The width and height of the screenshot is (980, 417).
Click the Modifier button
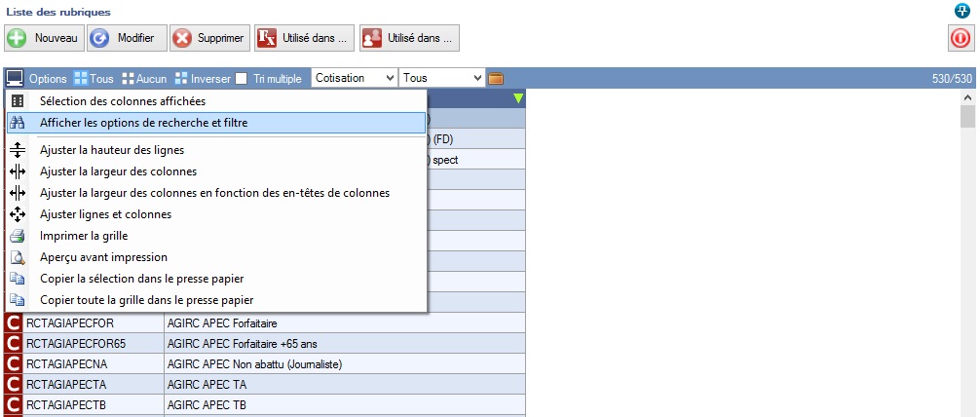(x=125, y=38)
